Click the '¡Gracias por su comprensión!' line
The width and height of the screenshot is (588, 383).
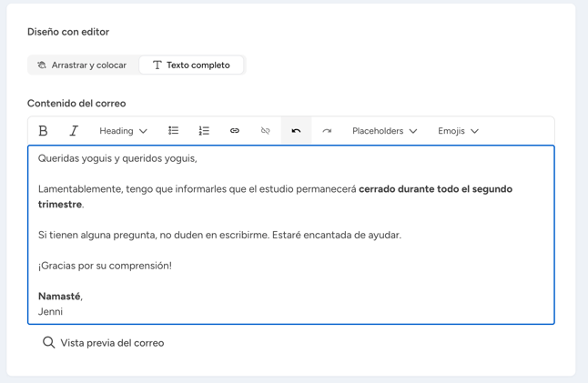click(105, 266)
